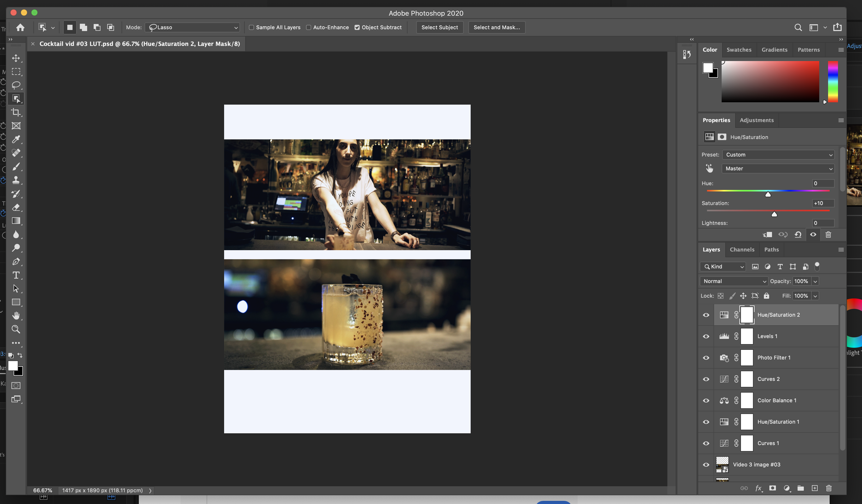This screenshot has width=862, height=504.
Task: Select the Crop tool
Action: (16, 112)
